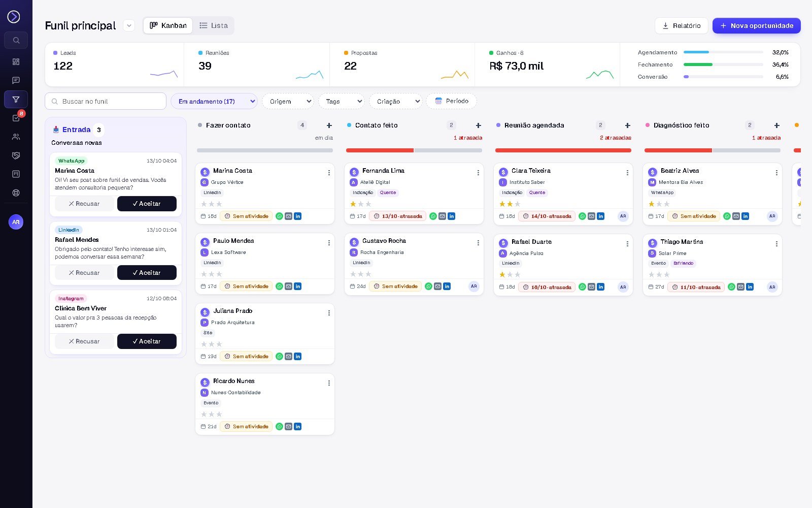Switch to the Lista view tab
This screenshot has width=812, height=508.
pyautogui.click(x=213, y=25)
